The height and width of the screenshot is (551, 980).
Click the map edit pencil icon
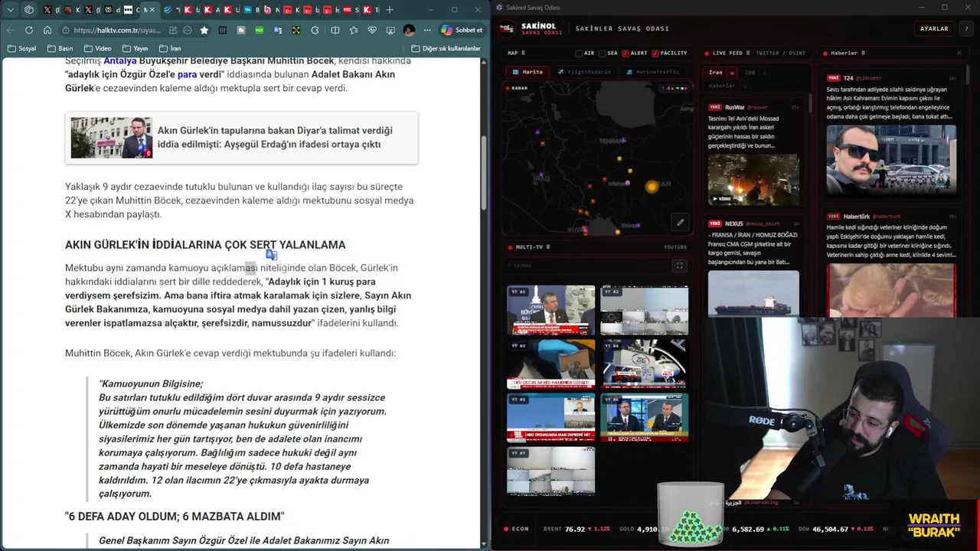(x=680, y=223)
